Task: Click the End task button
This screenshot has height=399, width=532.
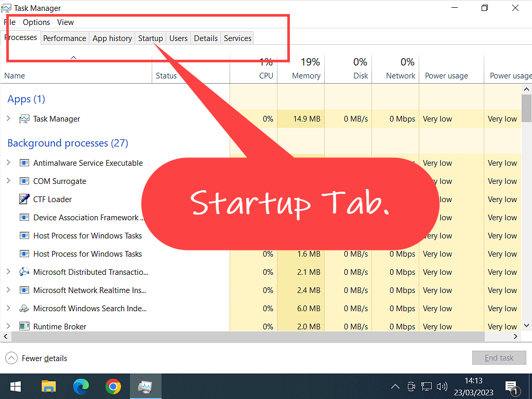Action: (499, 358)
